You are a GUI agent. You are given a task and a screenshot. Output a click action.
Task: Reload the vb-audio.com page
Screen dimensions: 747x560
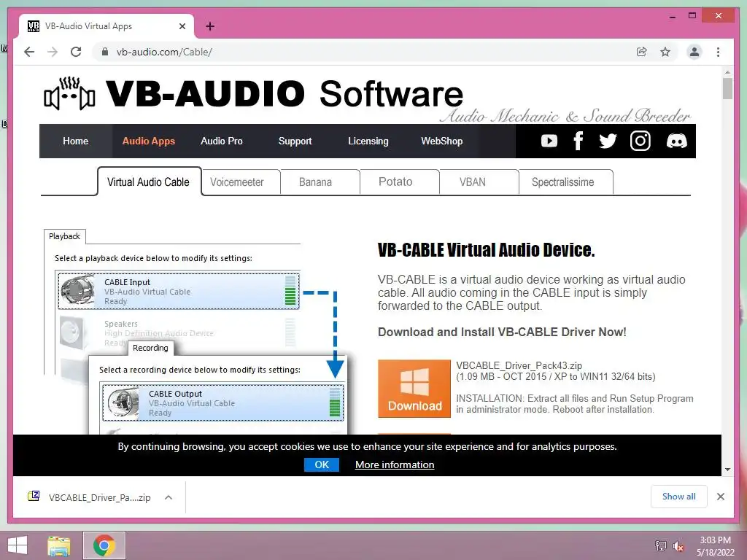click(76, 52)
